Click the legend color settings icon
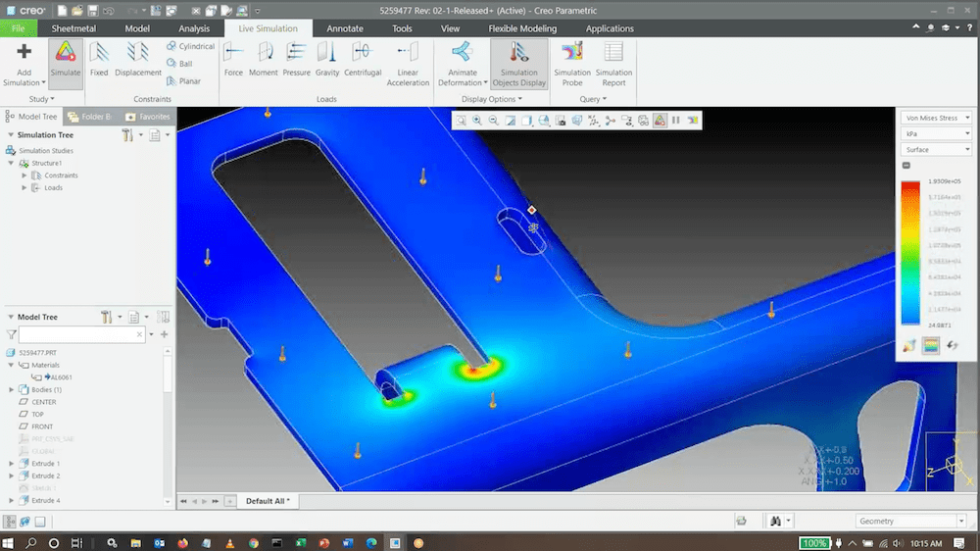 (x=909, y=345)
